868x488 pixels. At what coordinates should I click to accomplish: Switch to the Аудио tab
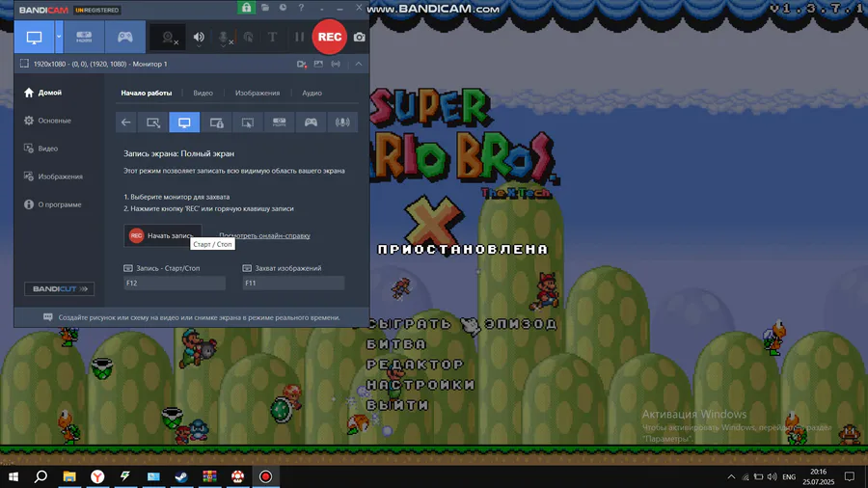312,93
